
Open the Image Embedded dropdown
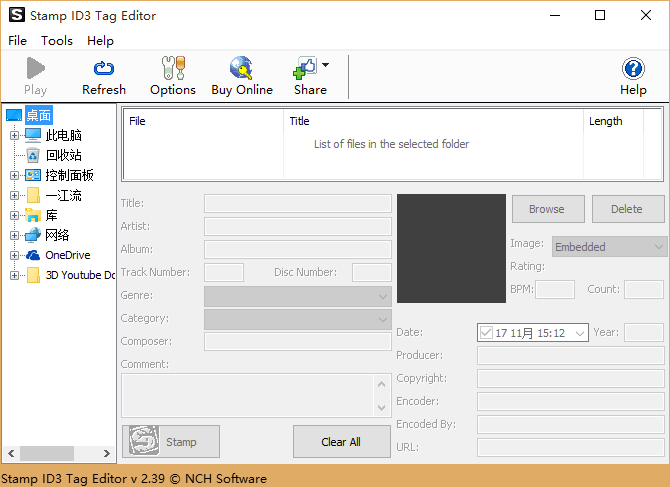pos(609,246)
